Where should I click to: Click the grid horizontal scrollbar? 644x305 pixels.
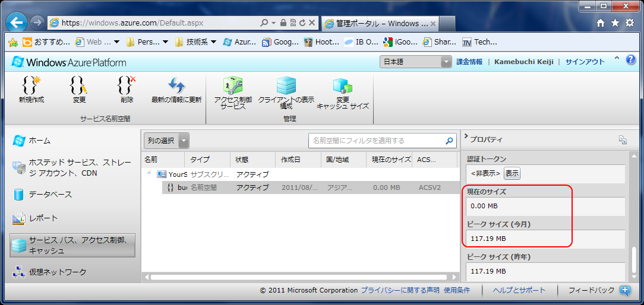[299, 277]
